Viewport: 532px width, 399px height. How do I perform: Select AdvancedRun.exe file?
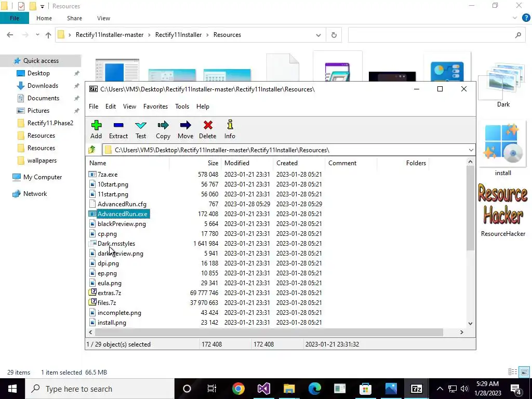(123, 214)
